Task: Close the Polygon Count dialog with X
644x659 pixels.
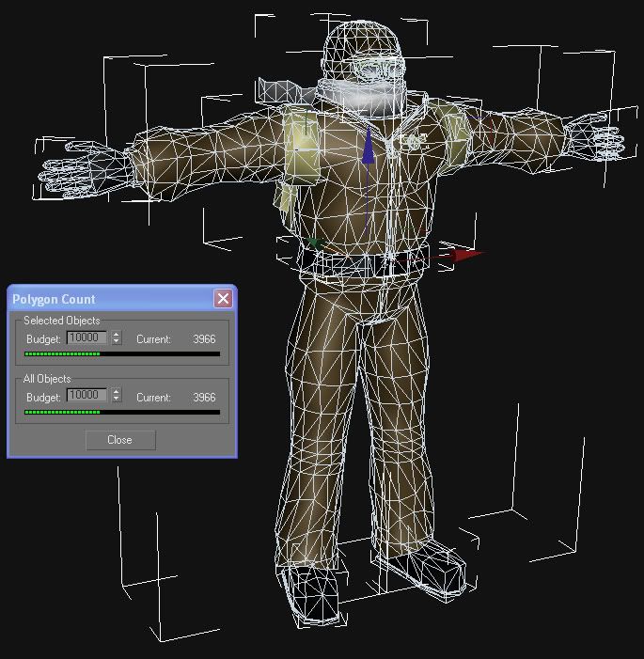Action: coord(223,299)
